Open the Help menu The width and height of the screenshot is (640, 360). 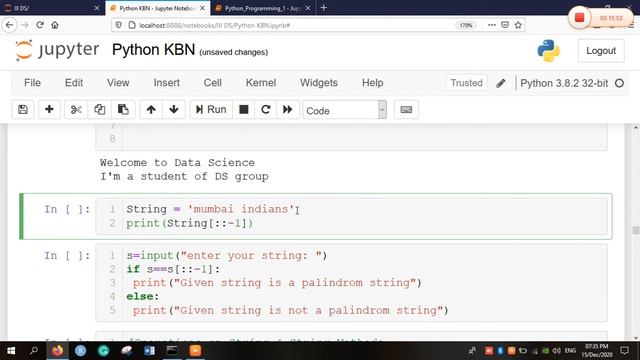[372, 83]
